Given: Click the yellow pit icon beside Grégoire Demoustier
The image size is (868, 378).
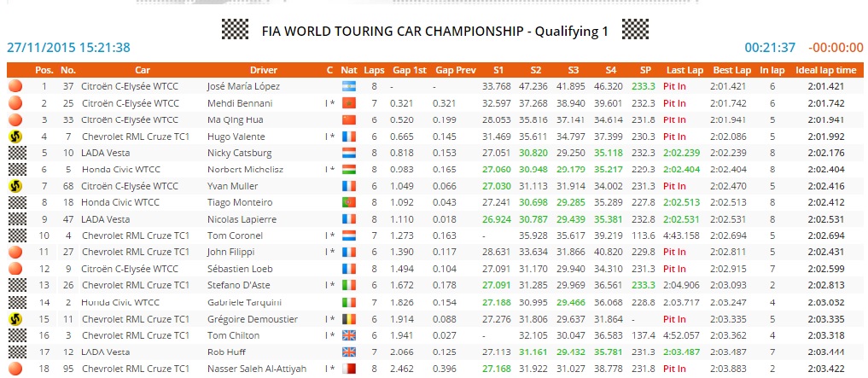Looking at the screenshot, I should click(x=15, y=318).
